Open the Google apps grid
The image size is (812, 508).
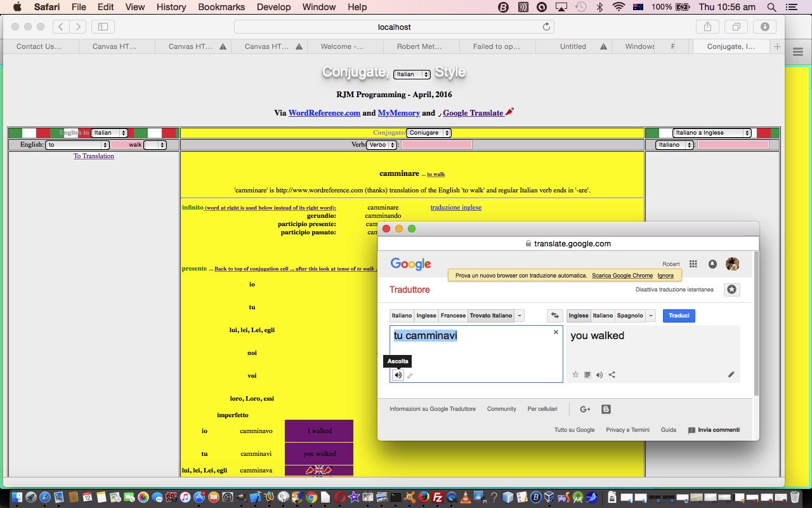click(693, 264)
